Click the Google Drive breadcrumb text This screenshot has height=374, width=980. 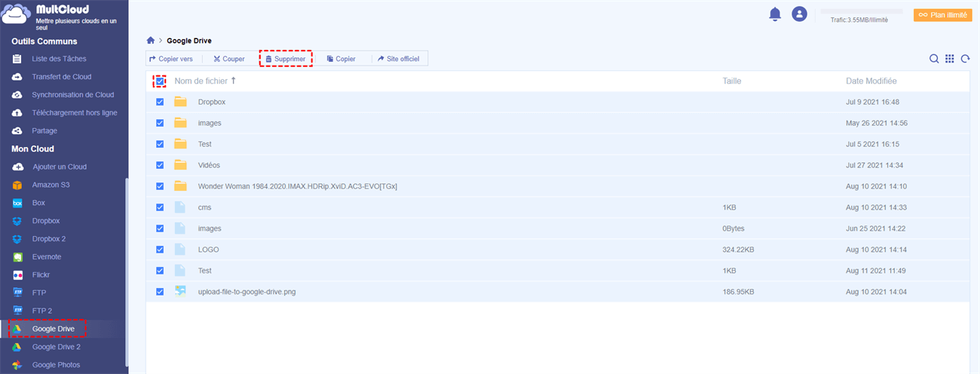[189, 40]
